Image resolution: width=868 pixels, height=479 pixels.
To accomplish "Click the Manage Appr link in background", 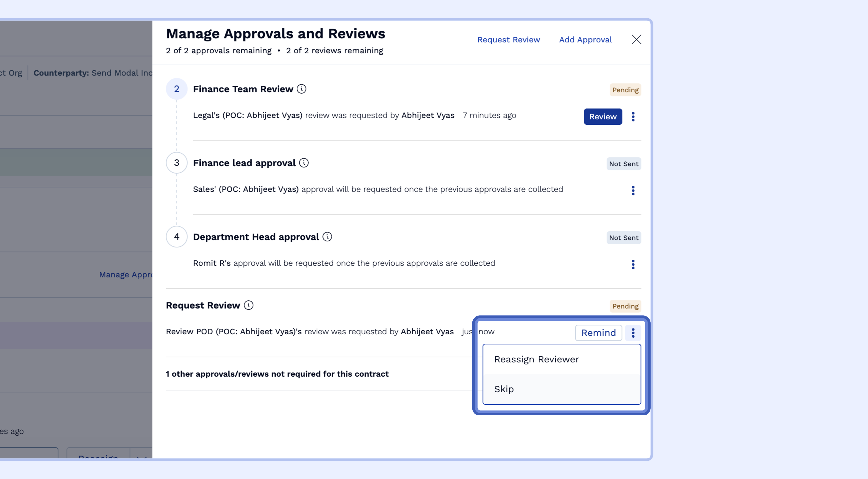I will [125, 275].
